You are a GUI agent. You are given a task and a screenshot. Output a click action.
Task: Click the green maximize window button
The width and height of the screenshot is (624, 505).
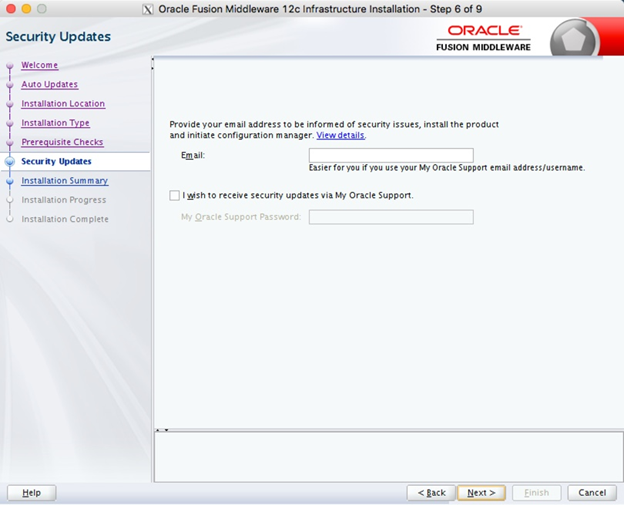tap(45, 9)
